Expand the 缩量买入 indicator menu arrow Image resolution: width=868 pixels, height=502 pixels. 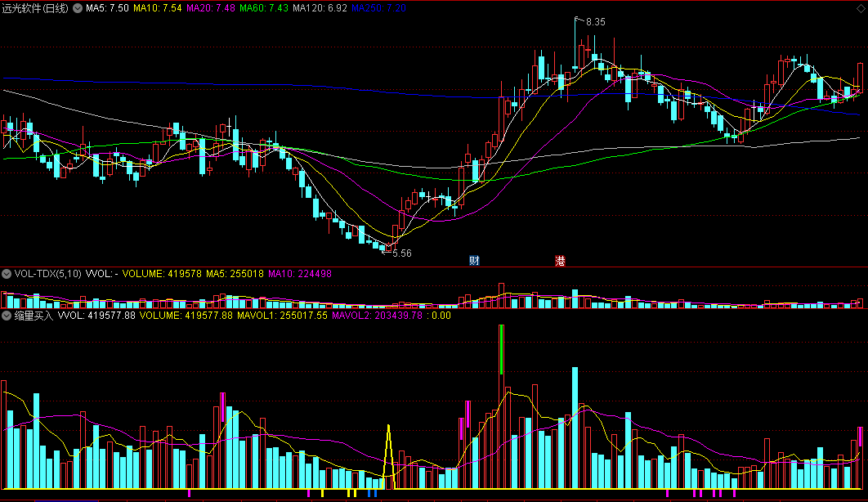point(7,316)
